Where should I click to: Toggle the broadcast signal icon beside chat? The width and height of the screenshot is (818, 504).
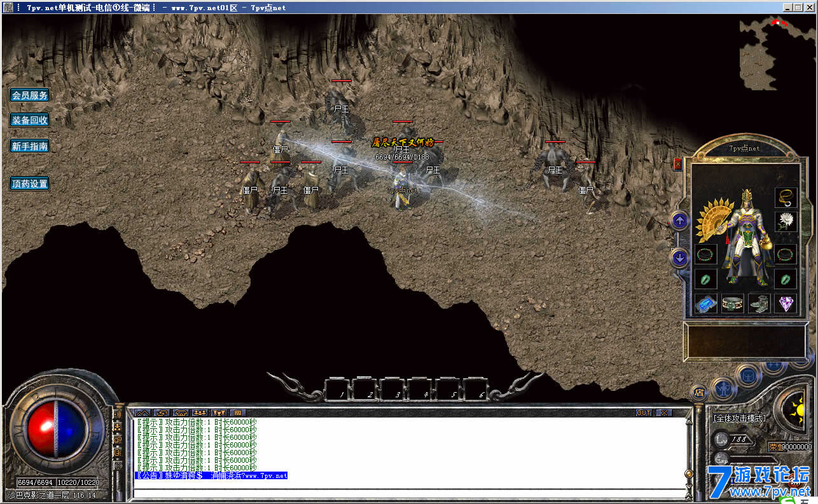118,465
